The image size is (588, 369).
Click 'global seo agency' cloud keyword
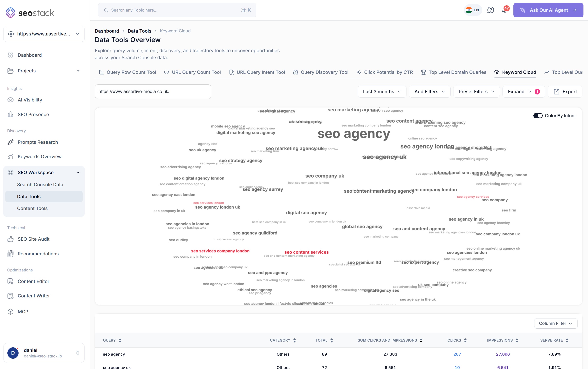click(x=362, y=226)
